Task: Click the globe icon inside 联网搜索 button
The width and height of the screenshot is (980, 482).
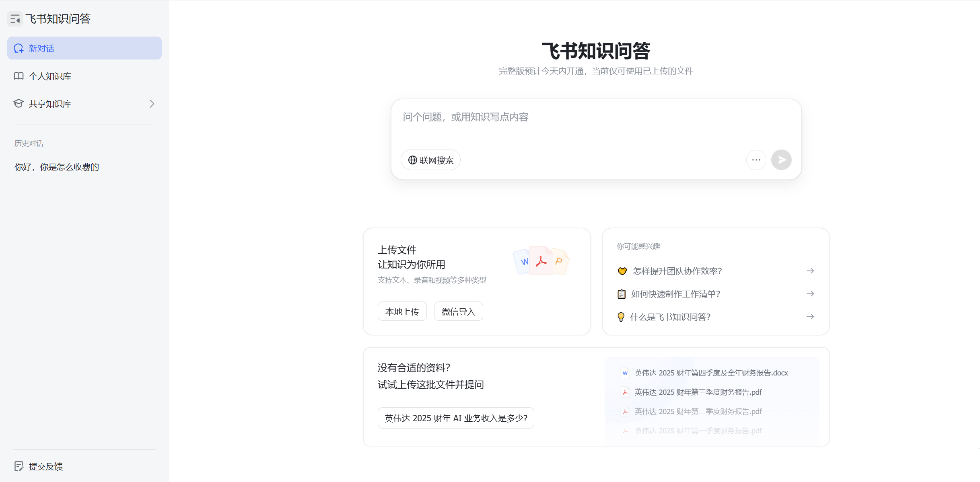Action: (x=412, y=160)
